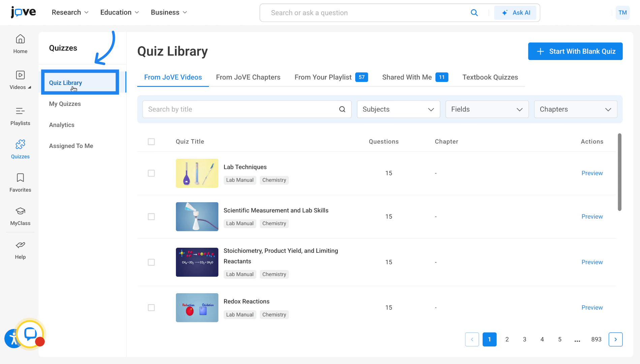Select the MyClass icon
The height and width of the screenshot is (364, 640).
[x=20, y=215]
